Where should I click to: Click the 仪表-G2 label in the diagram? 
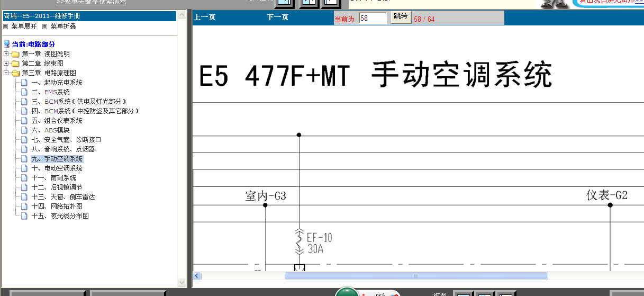click(607, 195)
